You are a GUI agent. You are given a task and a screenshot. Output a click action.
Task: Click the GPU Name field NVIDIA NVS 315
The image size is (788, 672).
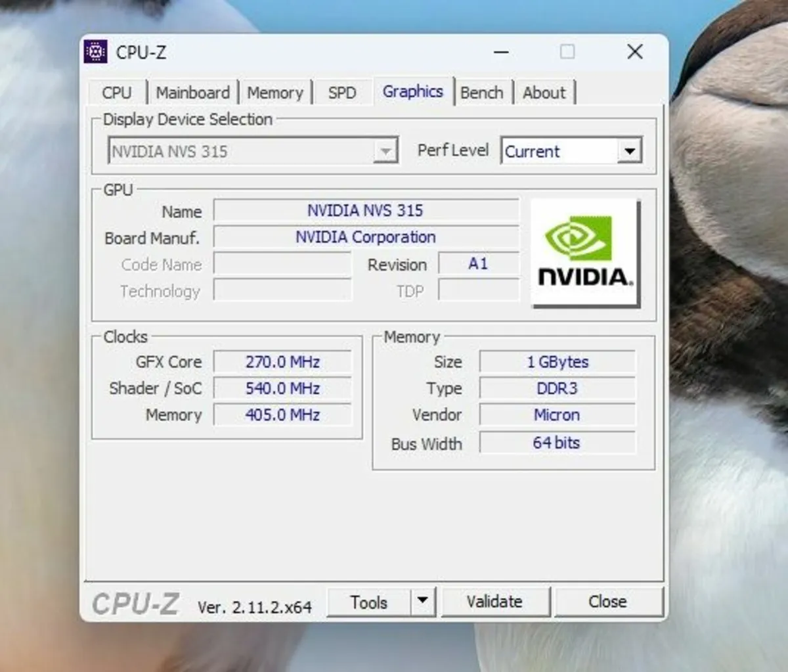(x=366, y=210)
